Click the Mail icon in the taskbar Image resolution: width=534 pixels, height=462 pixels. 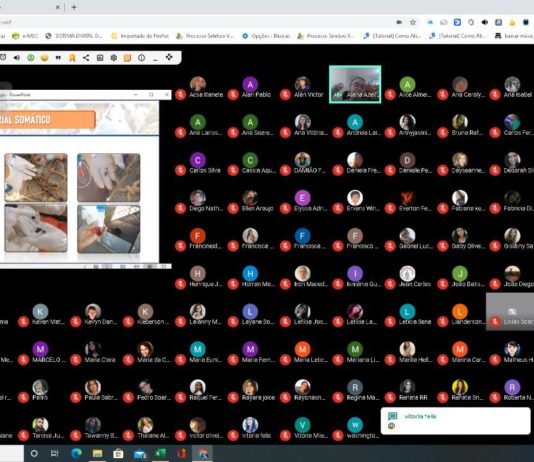coord(140,453)
